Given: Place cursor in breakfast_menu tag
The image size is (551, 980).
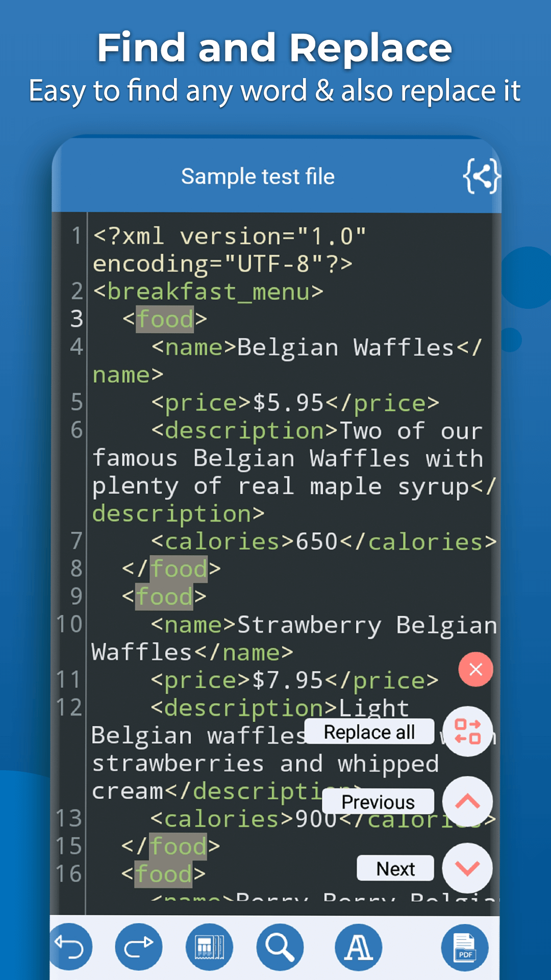Looking at the screenshot, I should [x=208, y=292].
